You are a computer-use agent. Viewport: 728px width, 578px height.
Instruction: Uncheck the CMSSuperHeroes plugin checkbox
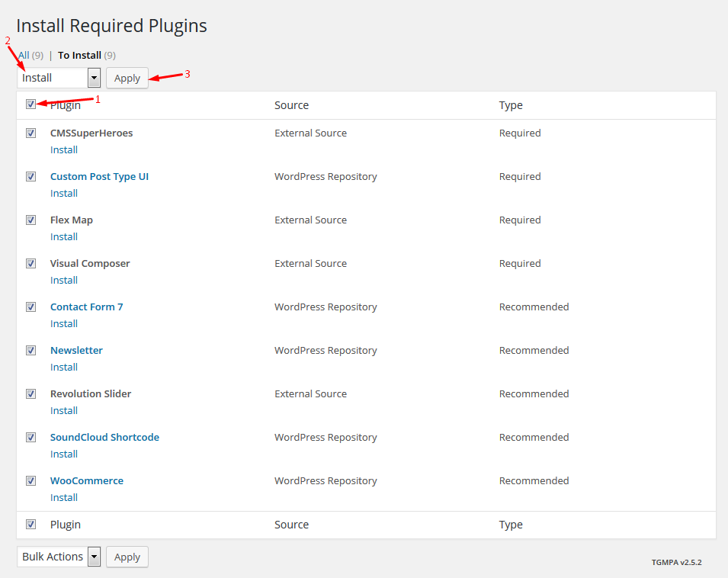[x=30, y=133]
